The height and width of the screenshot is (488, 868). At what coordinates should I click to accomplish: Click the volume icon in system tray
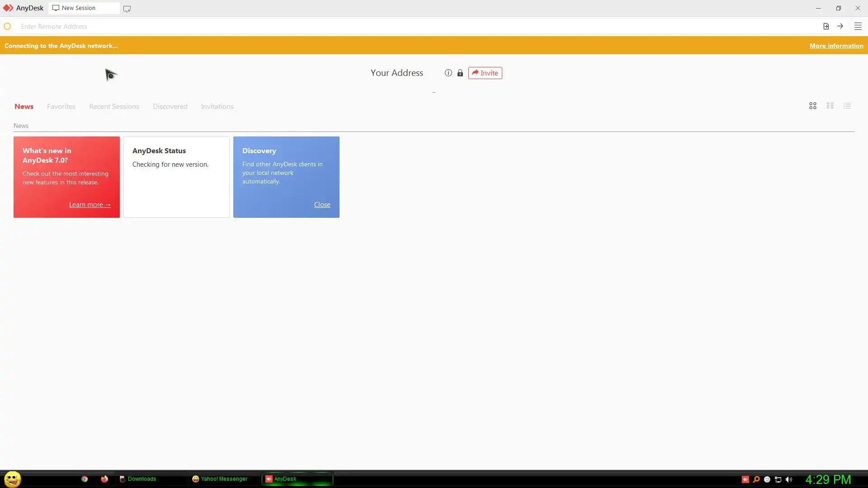pyautogui.click(x=789, y=479)
